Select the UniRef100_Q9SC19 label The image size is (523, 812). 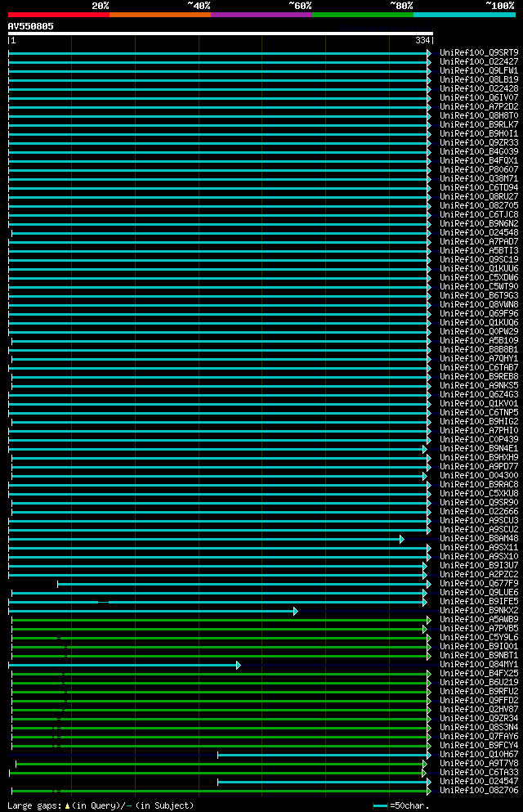(x=479, y=260)
